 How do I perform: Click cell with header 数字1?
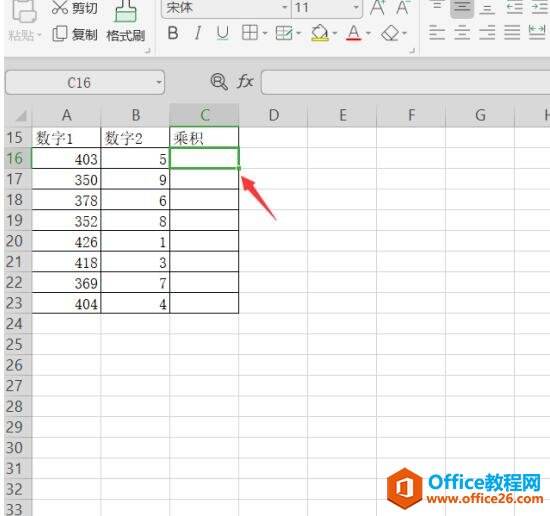[66, 138]
